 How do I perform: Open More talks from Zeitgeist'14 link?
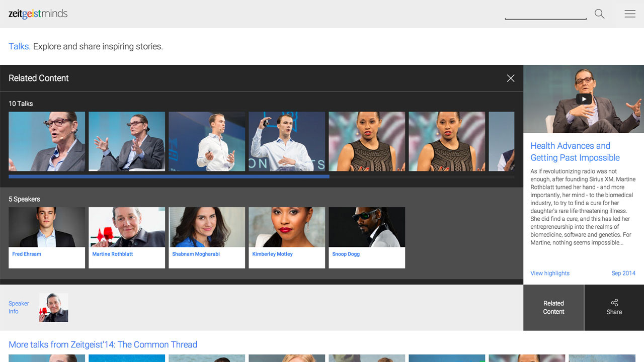click(103, 344)
